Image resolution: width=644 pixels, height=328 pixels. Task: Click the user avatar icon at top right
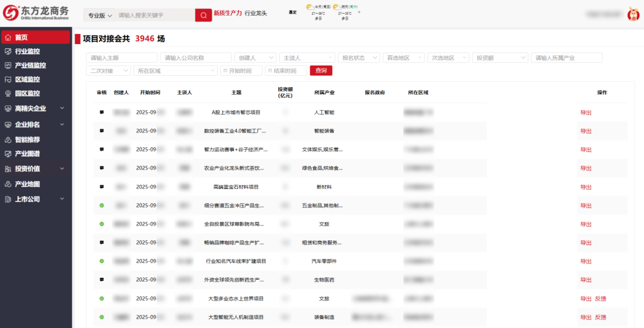click(633, 14)
